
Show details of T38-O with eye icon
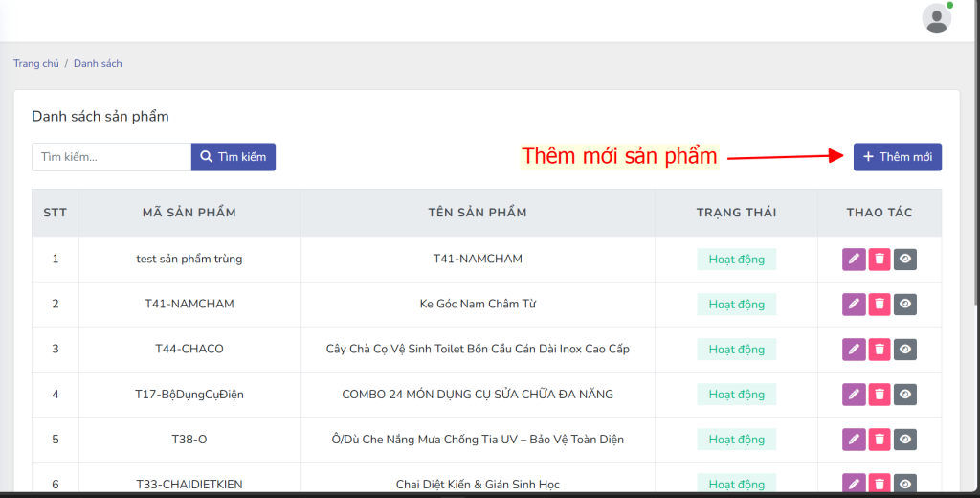pyautogui.click(x=905, y=439)
